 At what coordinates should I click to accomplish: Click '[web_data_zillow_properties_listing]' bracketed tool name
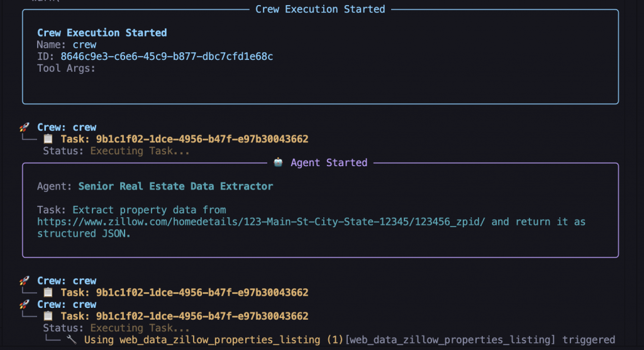(x=450, y=340)
